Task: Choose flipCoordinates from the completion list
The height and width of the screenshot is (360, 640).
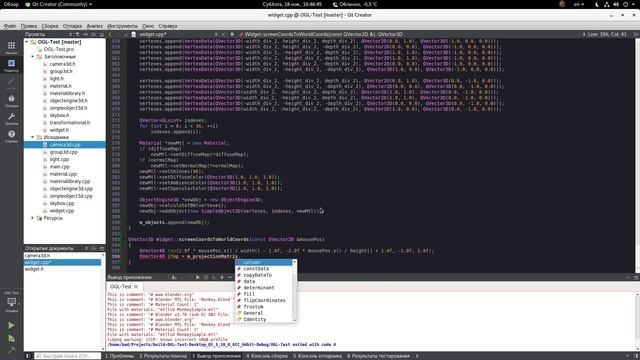Action: pos(264,300)
